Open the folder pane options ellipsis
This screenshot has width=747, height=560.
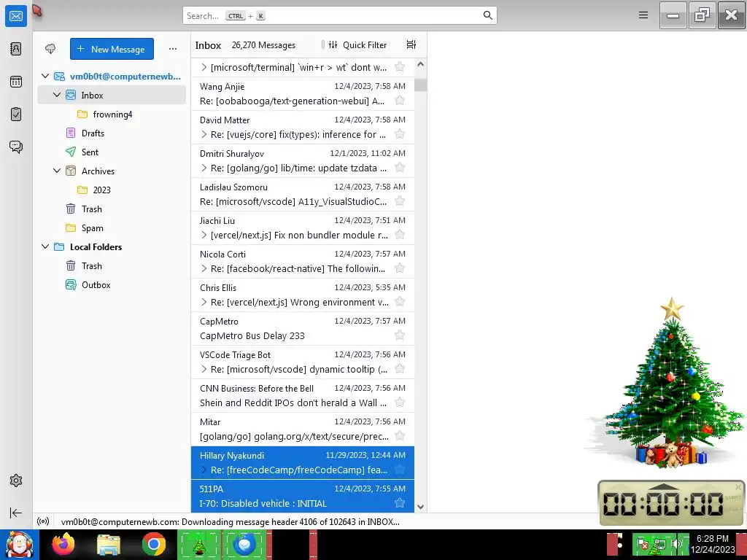coord(172,49)
